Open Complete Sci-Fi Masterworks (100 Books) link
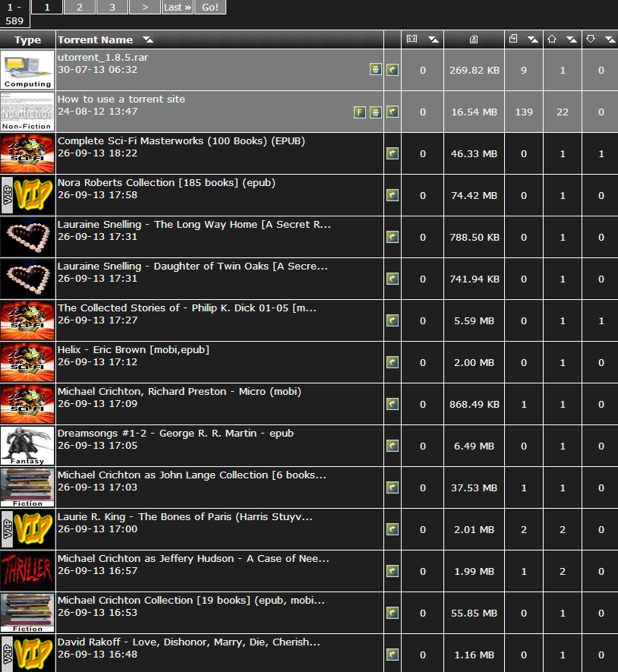This screenshot has width=618, height=672. pos(181,141)
